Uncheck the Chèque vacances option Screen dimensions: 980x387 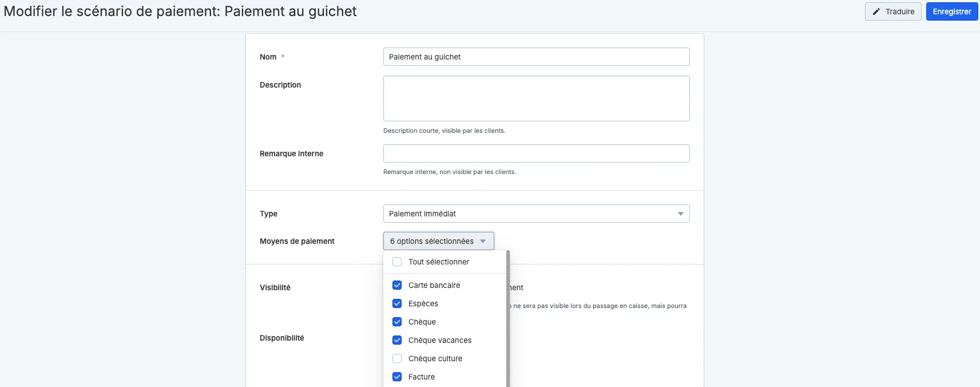(397, 340)
